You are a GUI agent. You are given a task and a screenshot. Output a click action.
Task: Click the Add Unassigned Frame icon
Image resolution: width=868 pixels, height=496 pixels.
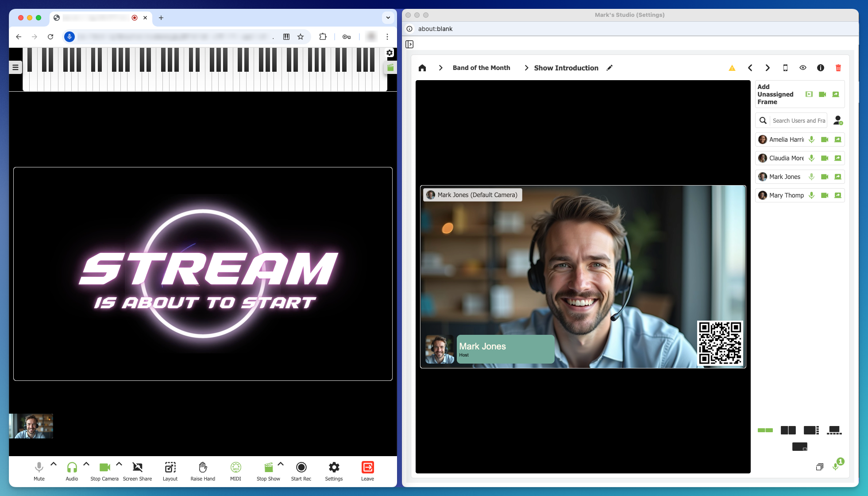[809, 94]
